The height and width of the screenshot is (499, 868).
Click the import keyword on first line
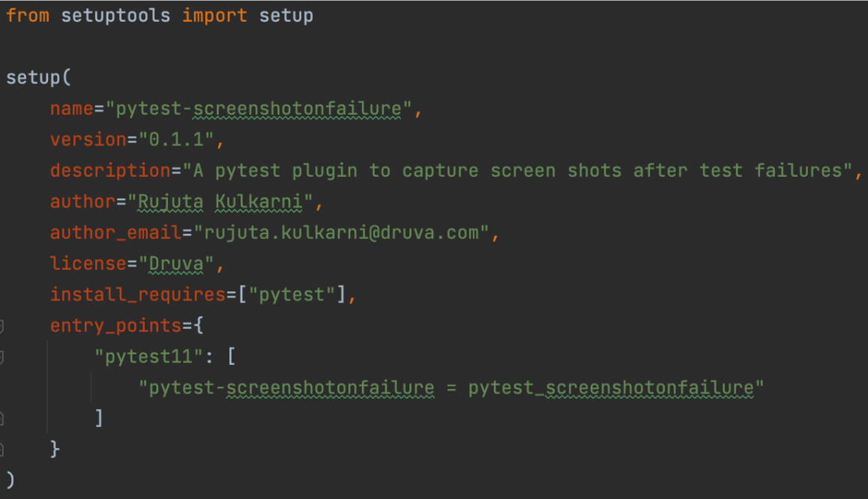coord(214,15)
